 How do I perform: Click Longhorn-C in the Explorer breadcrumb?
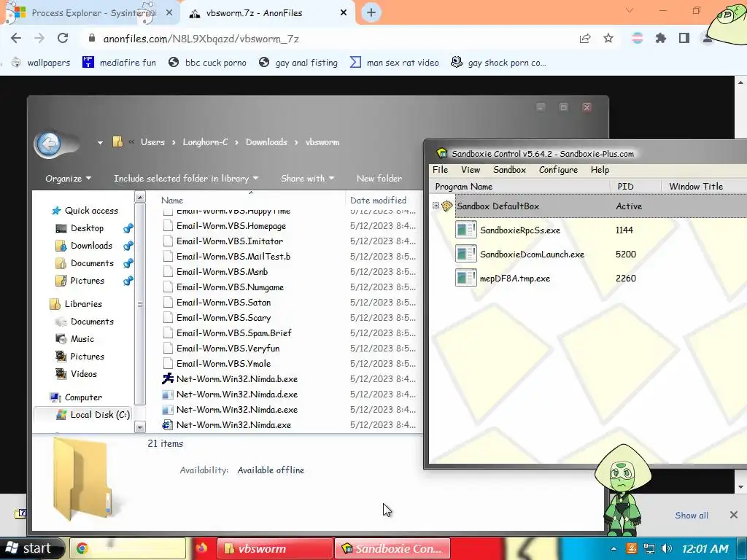205,142
